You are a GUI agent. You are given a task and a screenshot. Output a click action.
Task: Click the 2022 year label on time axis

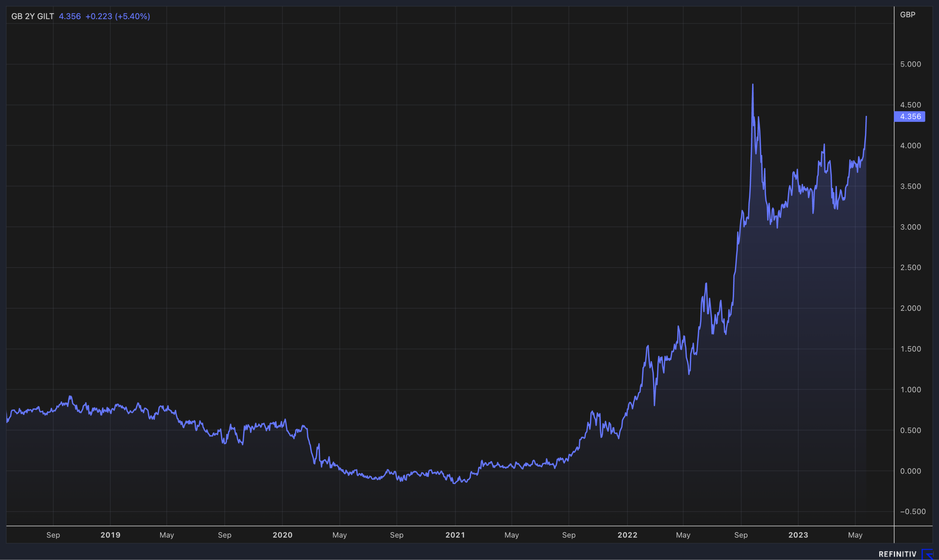click(627, 535)
